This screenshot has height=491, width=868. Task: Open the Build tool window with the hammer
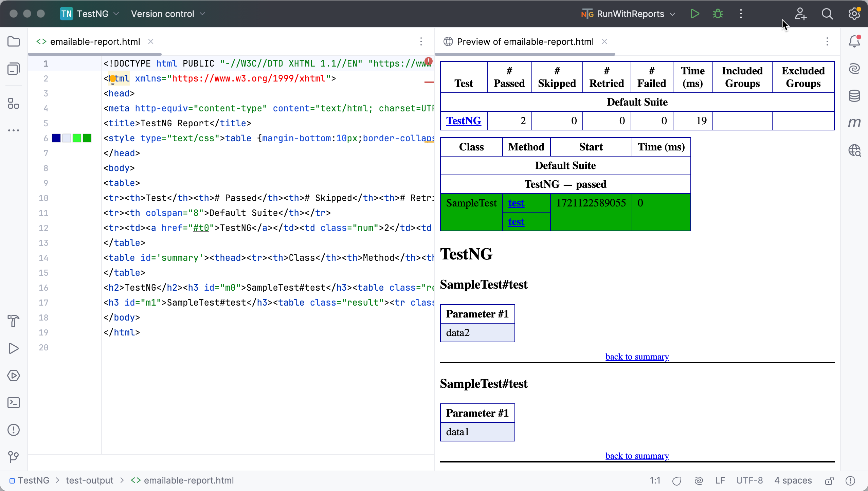14,322
